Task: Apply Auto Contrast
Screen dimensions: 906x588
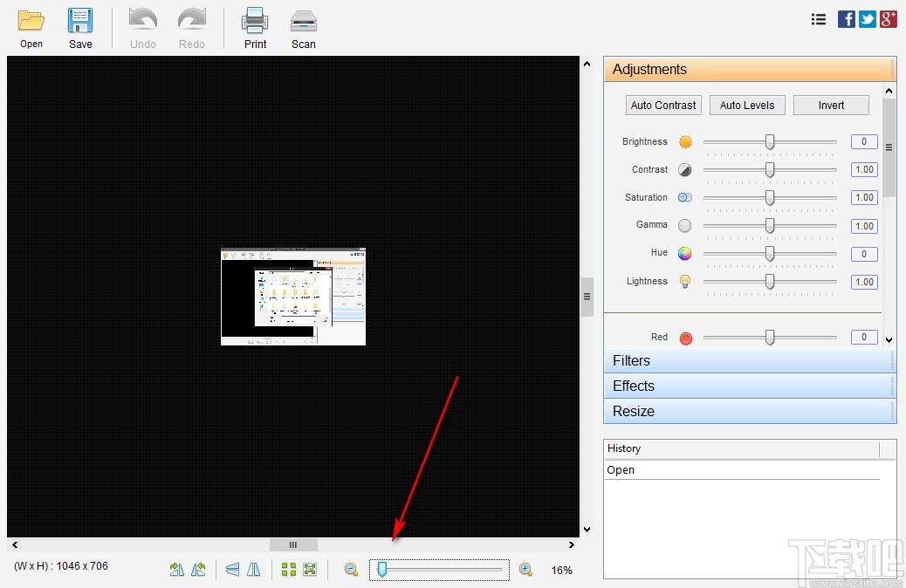Action: [x=663, y=105]
